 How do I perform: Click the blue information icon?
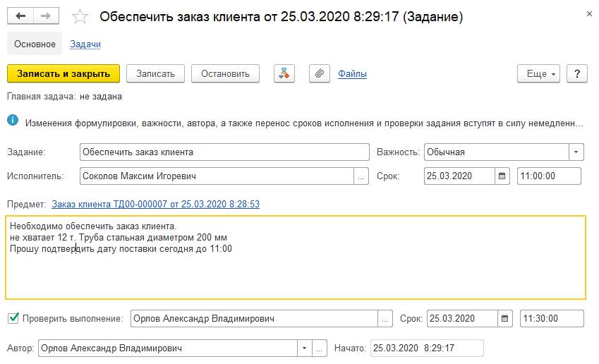click(x=13, y=121)
